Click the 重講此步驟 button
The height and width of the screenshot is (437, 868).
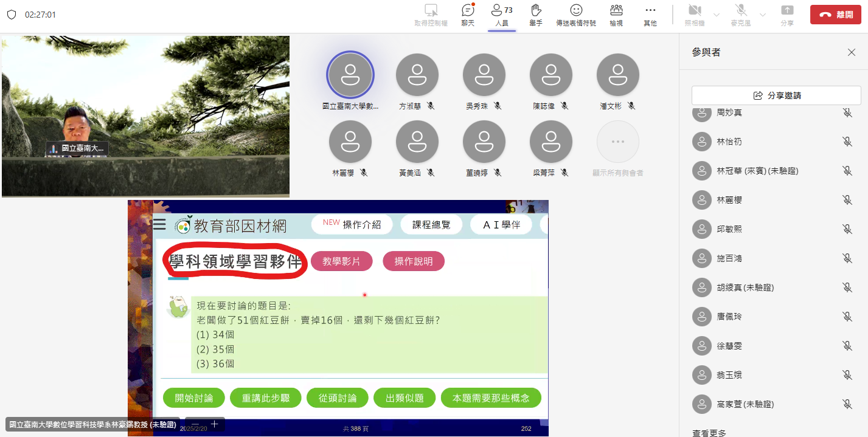[265, 398]
